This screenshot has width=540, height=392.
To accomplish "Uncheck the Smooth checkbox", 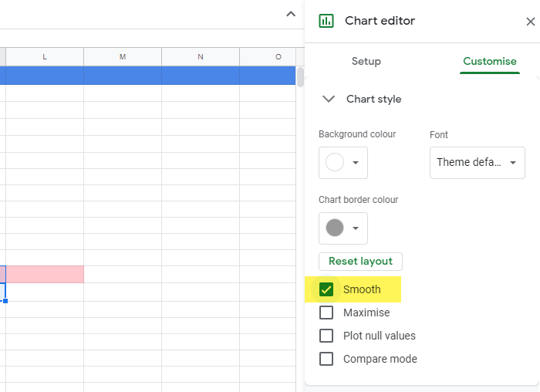I will 326,289.
